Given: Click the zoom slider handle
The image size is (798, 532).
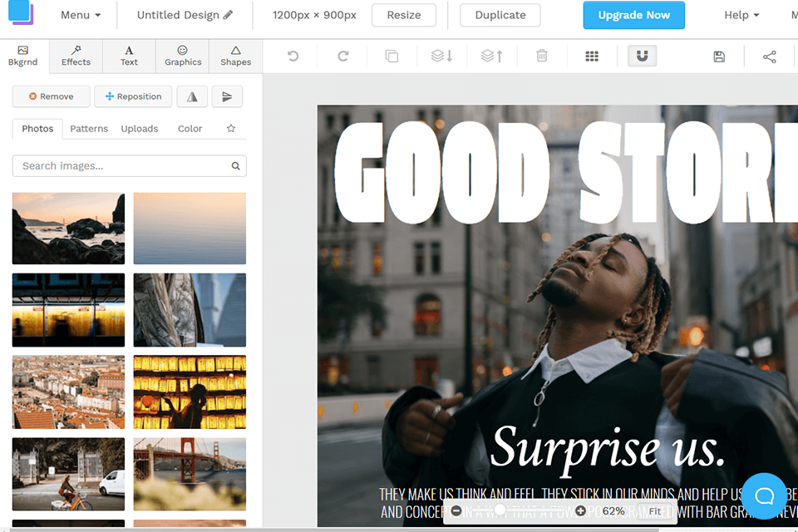Looking at the screenshot, I should click(x=500, y=510).
